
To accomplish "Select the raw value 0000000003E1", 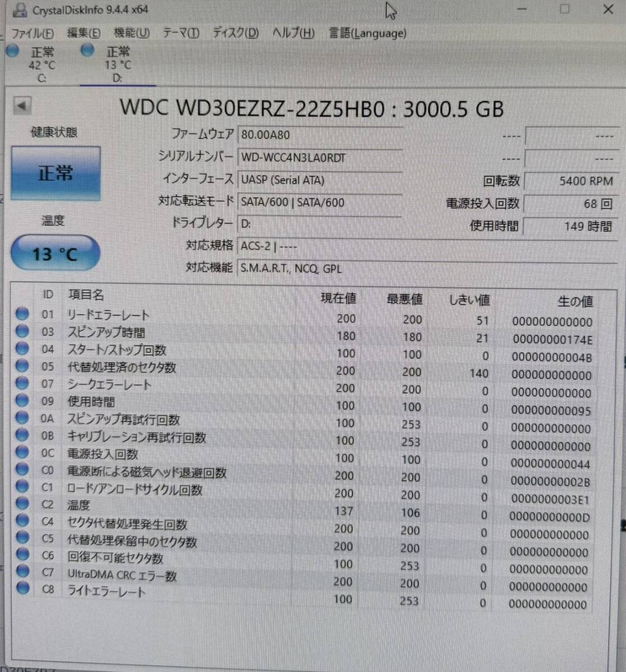I will pos(550,500).
